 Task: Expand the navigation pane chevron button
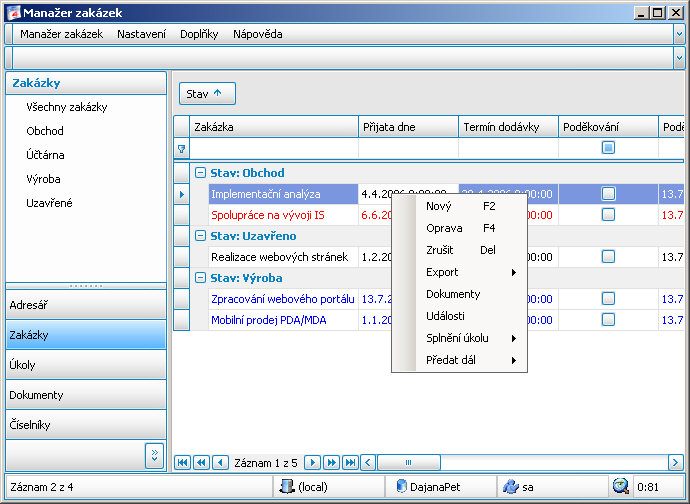[x=154, y=456]
